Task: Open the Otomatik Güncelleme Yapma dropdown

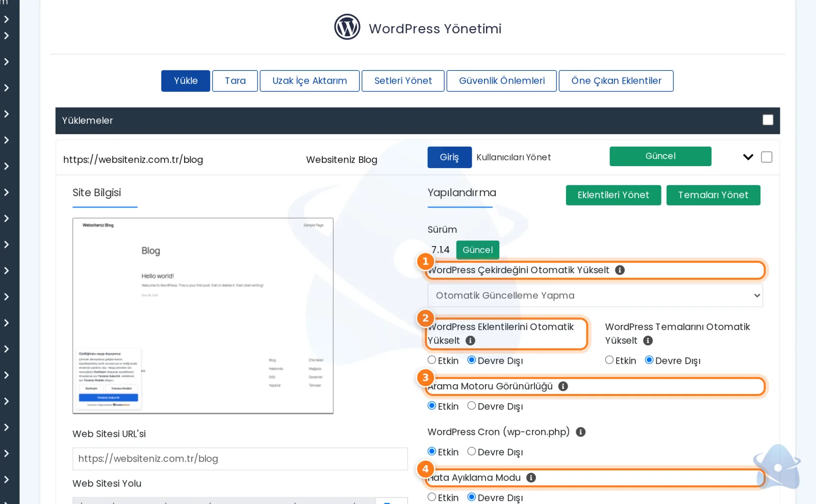Action: 595,296
